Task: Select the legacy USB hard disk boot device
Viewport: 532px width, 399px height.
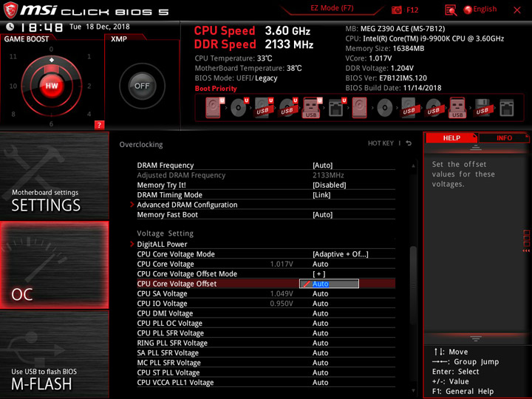Action: pos(409,108)
